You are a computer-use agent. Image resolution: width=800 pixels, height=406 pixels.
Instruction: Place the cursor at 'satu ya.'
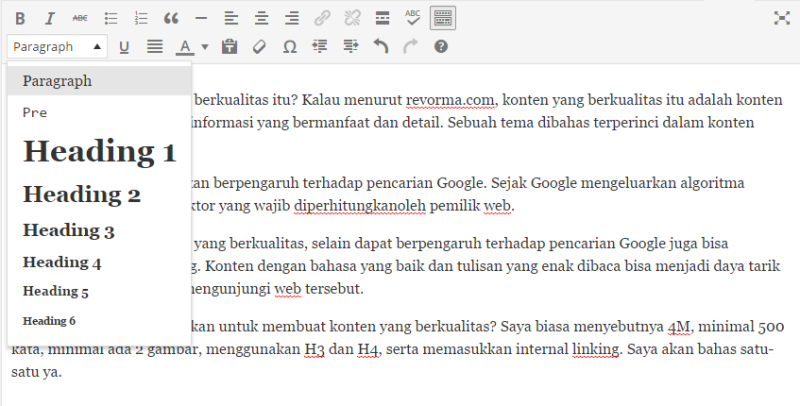tap(36, 372)
